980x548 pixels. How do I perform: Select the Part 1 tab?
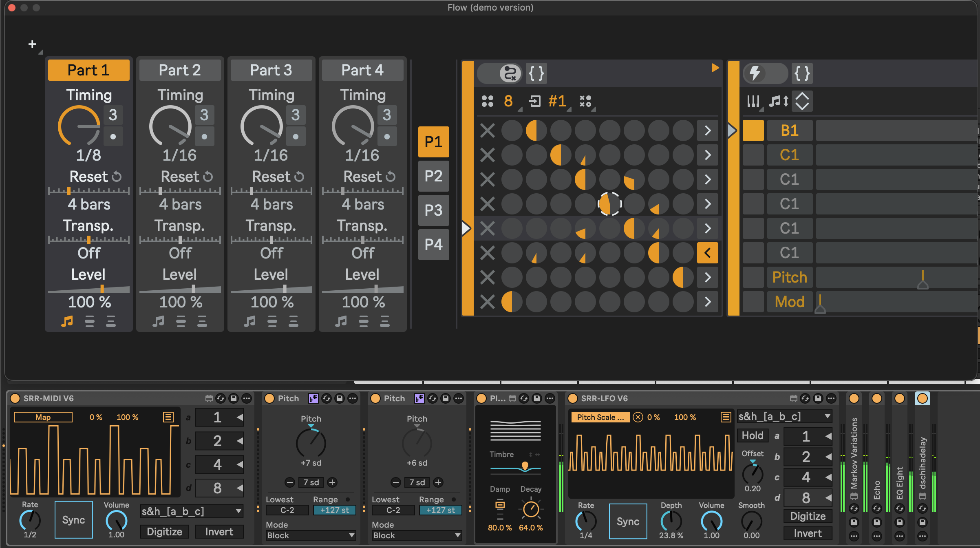point(88,70)
